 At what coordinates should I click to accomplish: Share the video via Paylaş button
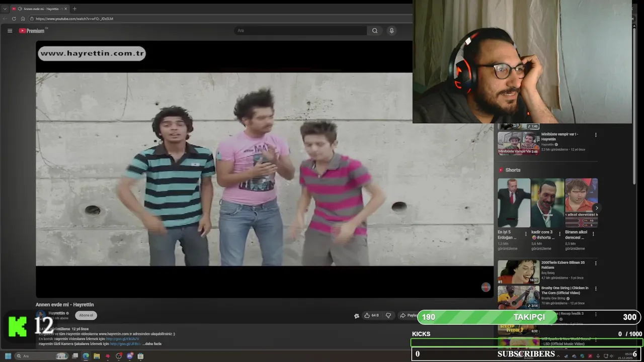408,315
